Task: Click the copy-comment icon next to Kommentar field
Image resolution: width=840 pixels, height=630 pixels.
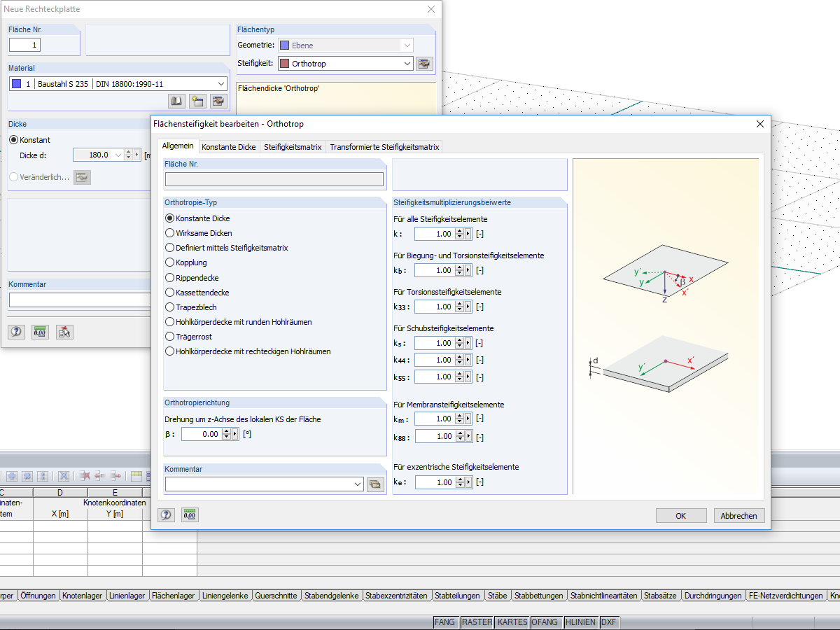Action: click(x=375, y=484)
